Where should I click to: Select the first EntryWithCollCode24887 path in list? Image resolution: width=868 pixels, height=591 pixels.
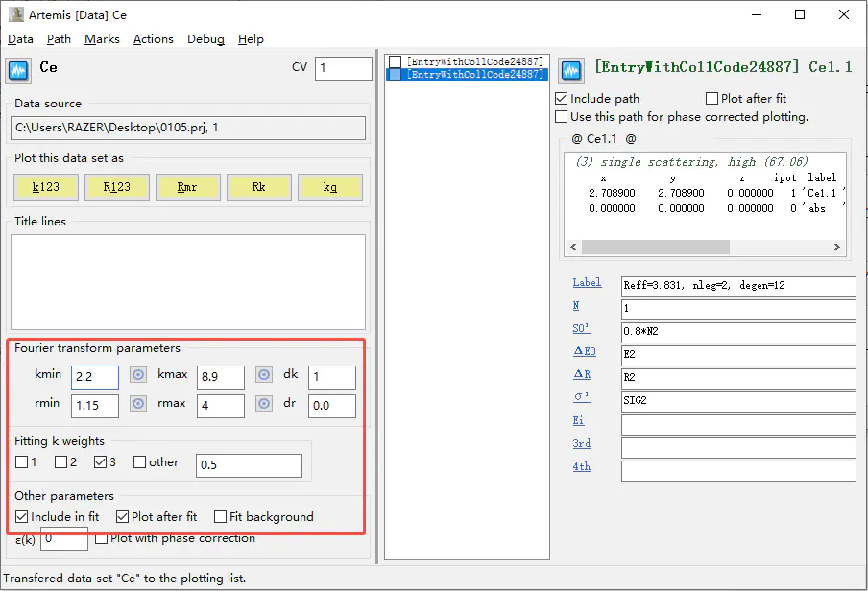click(474, 61)
